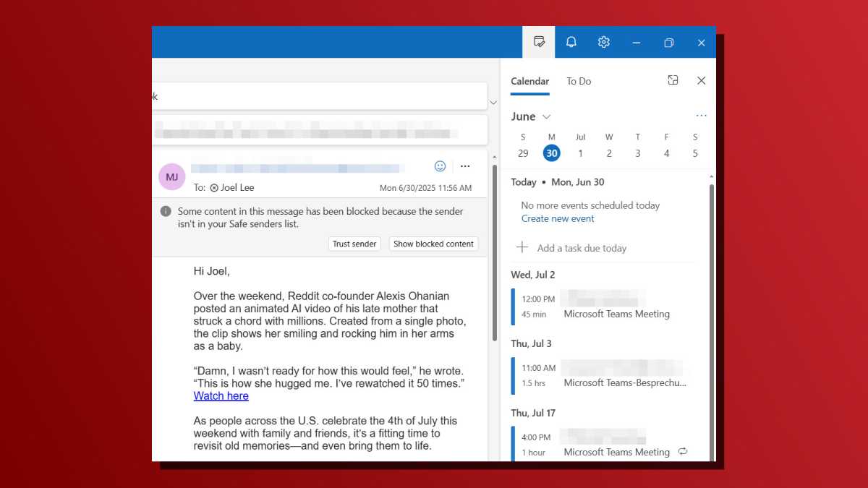Click the Joel Lee recipient name
This screenshot has height=488, width=868.
point(237,187)
